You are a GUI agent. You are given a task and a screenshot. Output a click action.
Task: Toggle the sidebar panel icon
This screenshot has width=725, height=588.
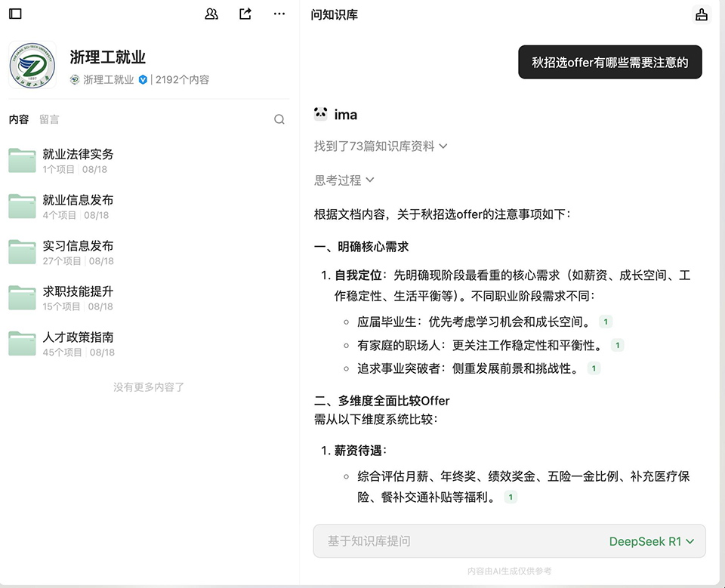[15, 14]
